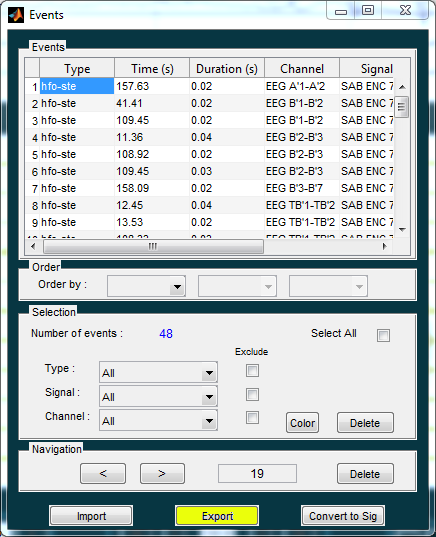Viewport: 436px width, 537px height.
Task: Click row header number 7
Action: pos(33,188)
